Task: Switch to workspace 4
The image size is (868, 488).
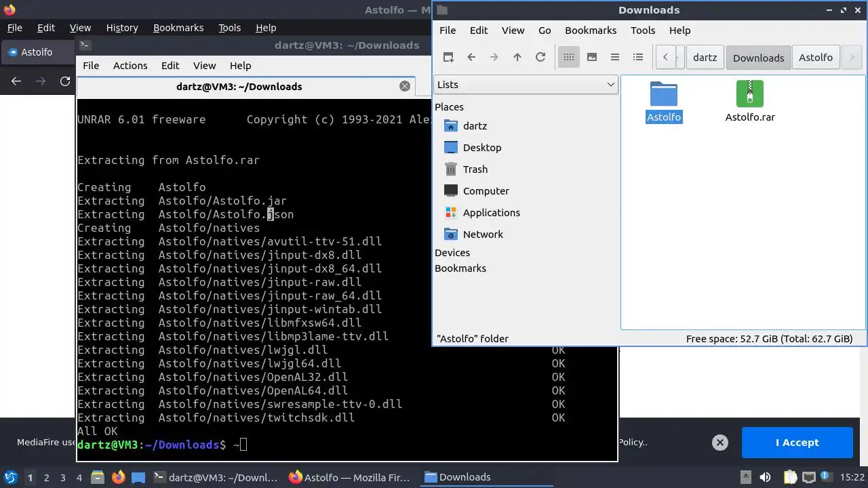Action: pos(79,477)
